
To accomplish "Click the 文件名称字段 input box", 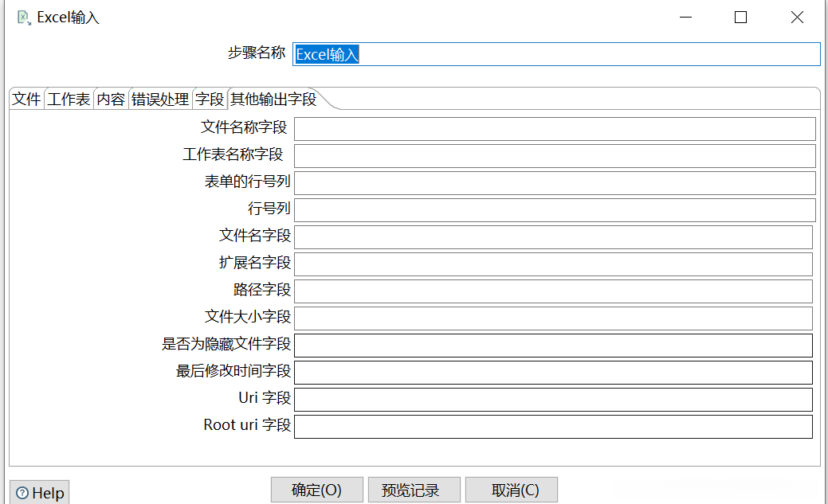I will click(x=555, y=129).
